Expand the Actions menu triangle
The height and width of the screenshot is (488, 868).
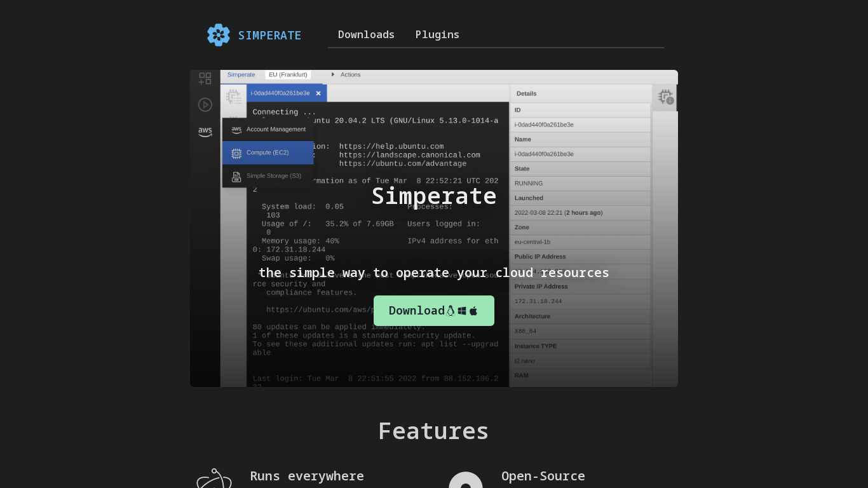click(333, 75)
